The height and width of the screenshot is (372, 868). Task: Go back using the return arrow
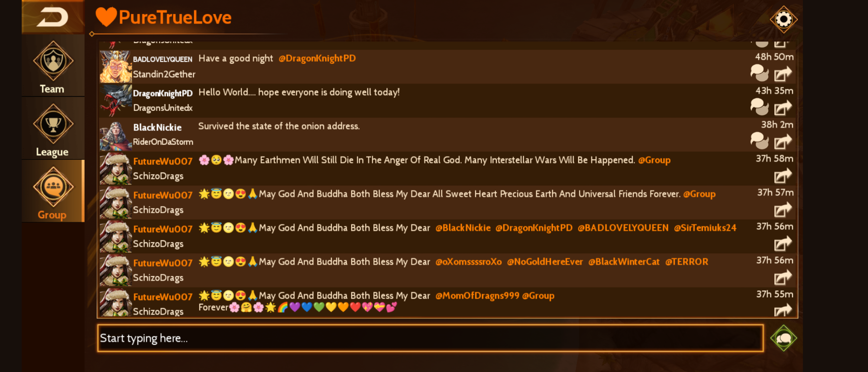click(52, 17)
